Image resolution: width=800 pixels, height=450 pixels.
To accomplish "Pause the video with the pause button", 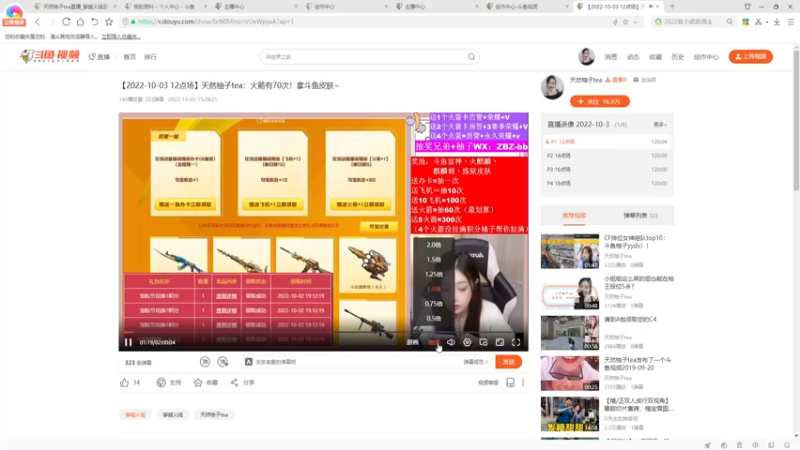I will coord(128,342).
